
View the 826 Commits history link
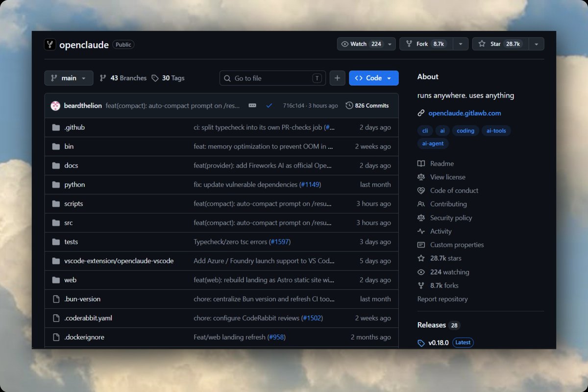point(367,105)
